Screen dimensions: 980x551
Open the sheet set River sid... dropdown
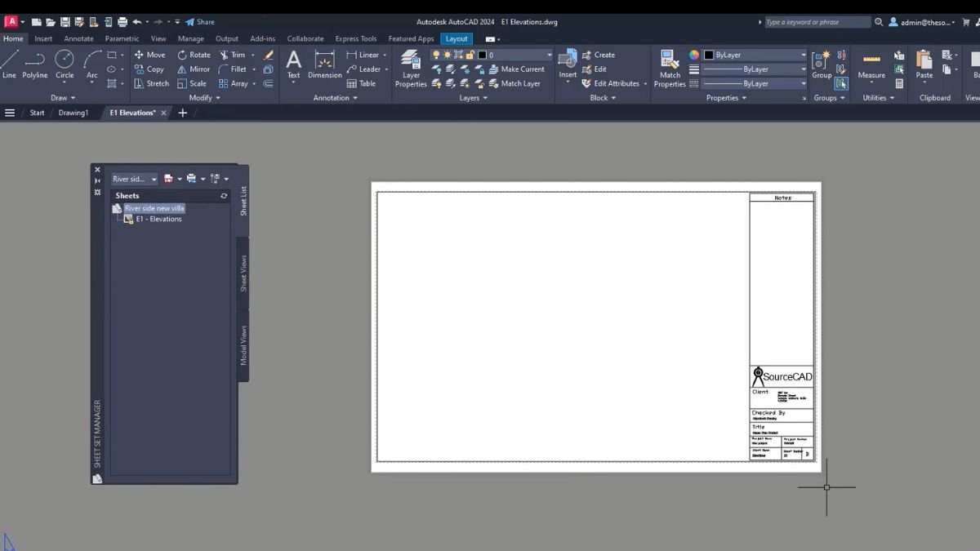(135, 179)
